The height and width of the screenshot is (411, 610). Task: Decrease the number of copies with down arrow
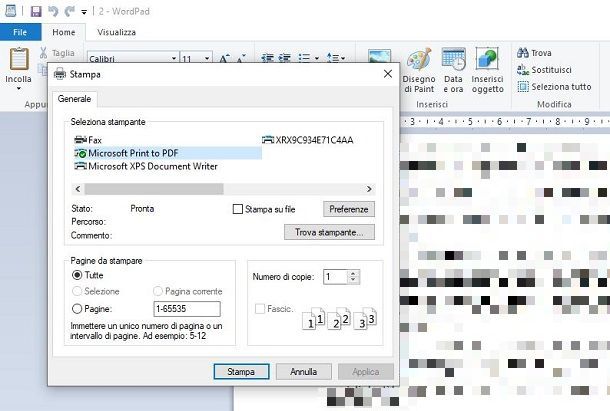(x=353, y=280)
